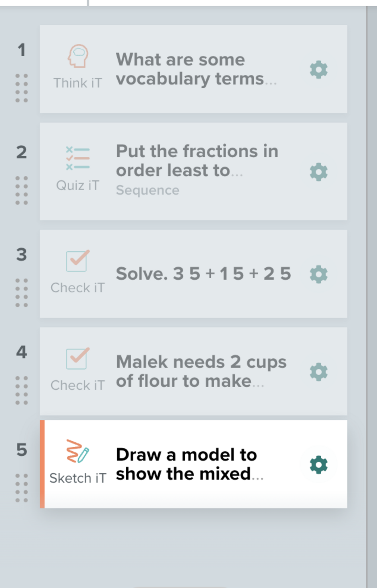
Task: Click gear icon on Draw a model question
Action: coord(318,465)
